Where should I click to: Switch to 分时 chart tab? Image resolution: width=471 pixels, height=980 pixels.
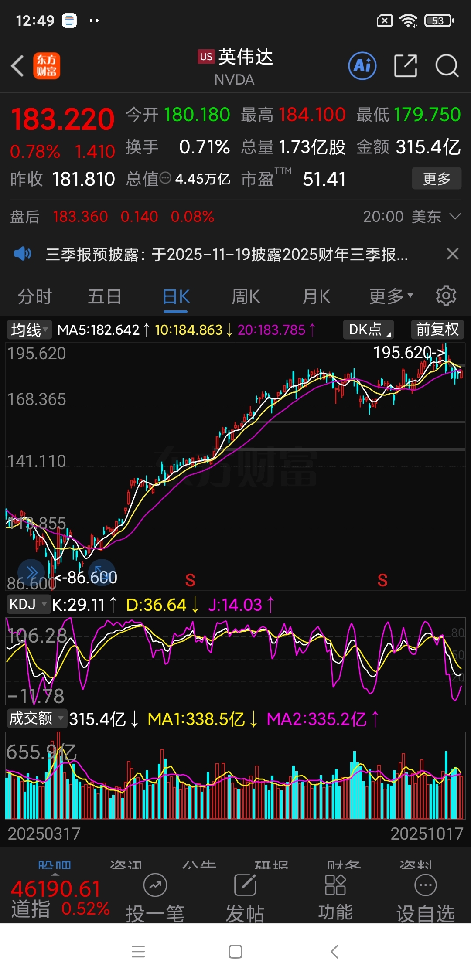[35, 296]
